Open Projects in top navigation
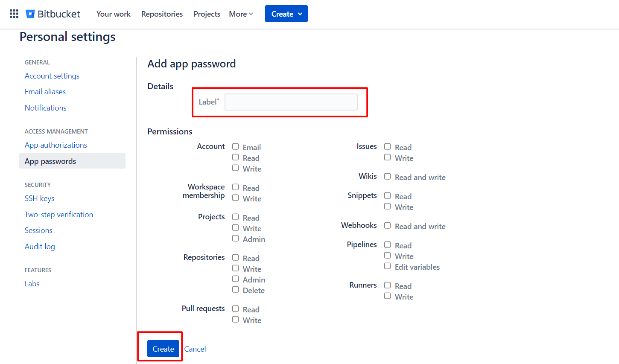 [207, 14]
